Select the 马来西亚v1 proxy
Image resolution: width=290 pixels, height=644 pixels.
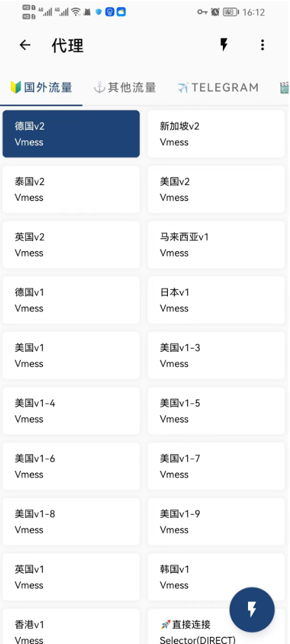pyautogui.click(x=216, y=245)
